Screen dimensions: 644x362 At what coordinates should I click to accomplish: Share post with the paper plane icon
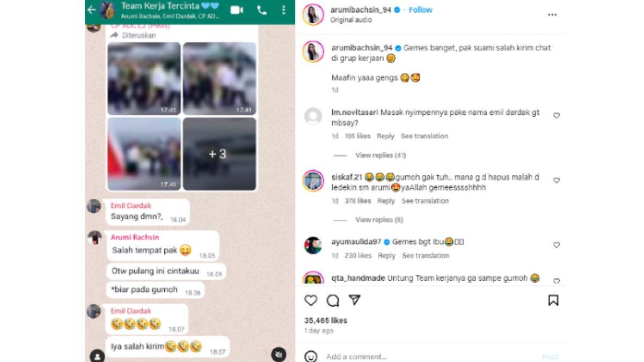354,299
